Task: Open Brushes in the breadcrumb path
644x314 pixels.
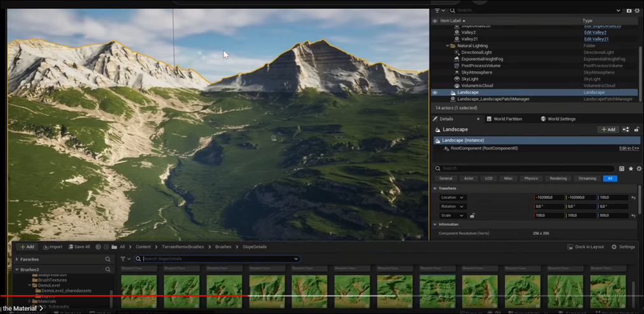Action: pos(223,247)
